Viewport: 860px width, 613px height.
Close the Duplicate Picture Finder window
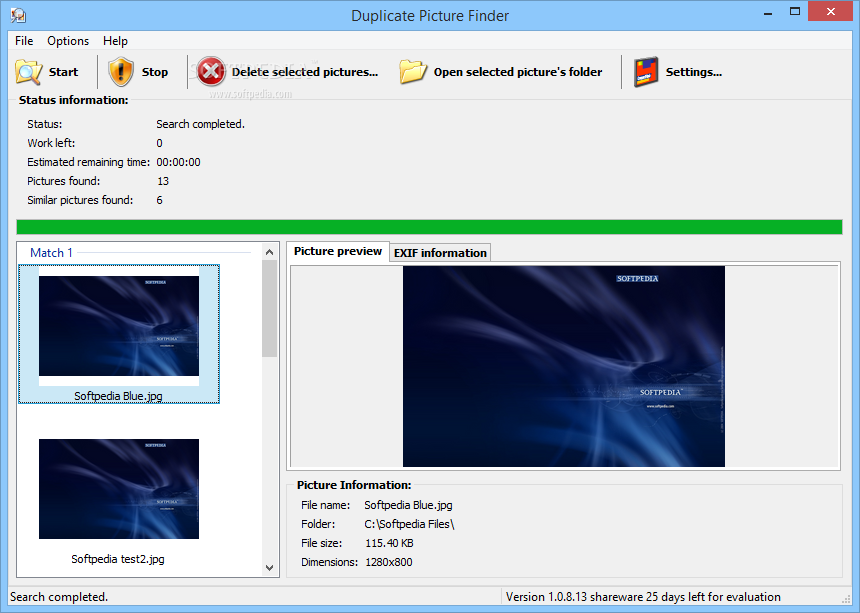830,12
